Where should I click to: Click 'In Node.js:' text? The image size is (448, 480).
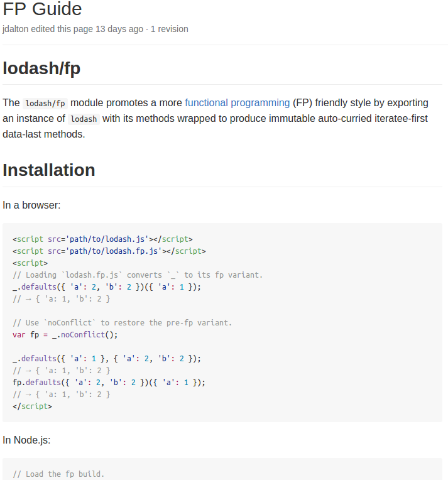click(26, 440)
